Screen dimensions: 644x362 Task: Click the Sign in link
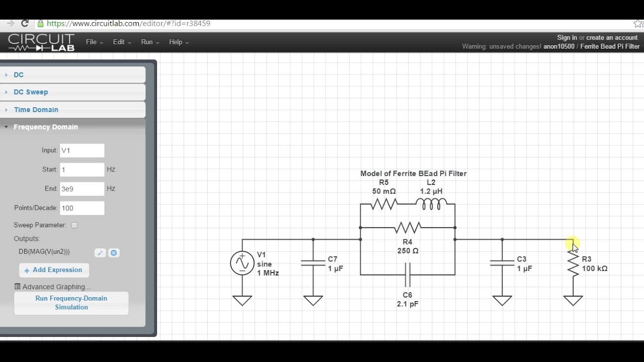click(x=567, y=38)
